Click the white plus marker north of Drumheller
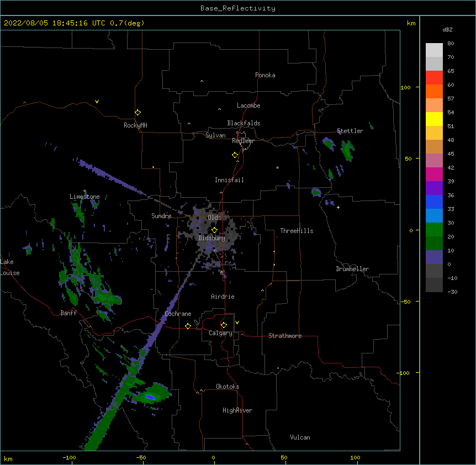The image size is (476, 465). [338, 207]
